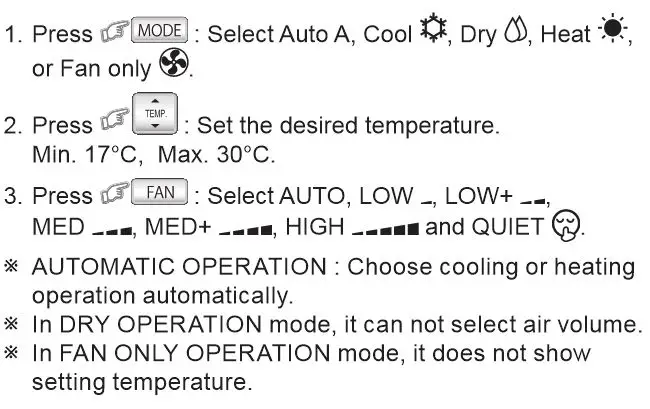Click the Cool snowflake icon
The width and height of the screenshot is (650, 409).
(434, 31)
